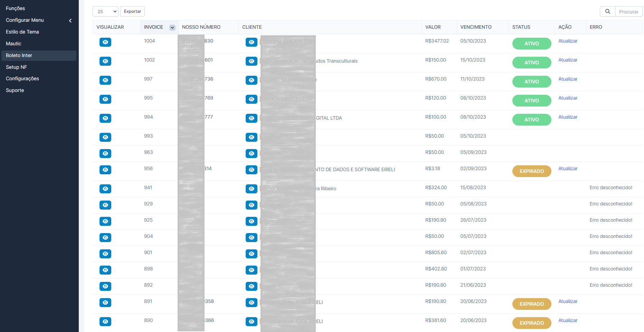644x332 pixels.
Task: Click the eye icon for invoice 1004
Action: pos(105,42)
